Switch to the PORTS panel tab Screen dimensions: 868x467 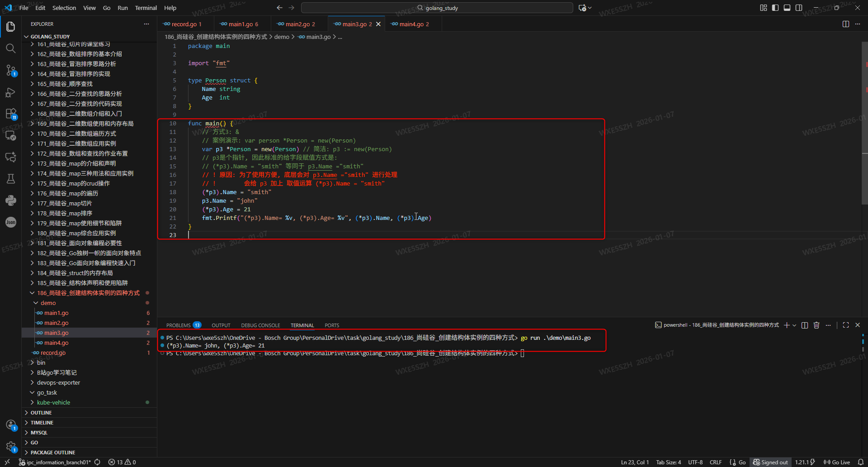(332, 325)
